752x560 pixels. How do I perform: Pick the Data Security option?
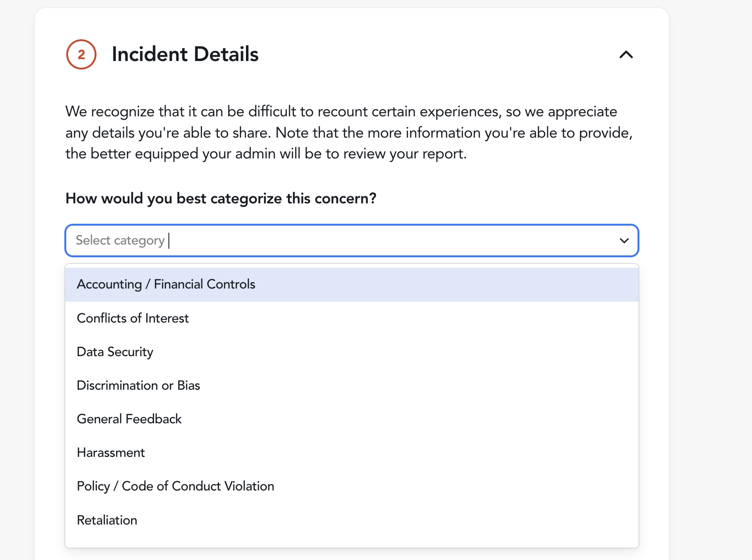coord(352,352)
